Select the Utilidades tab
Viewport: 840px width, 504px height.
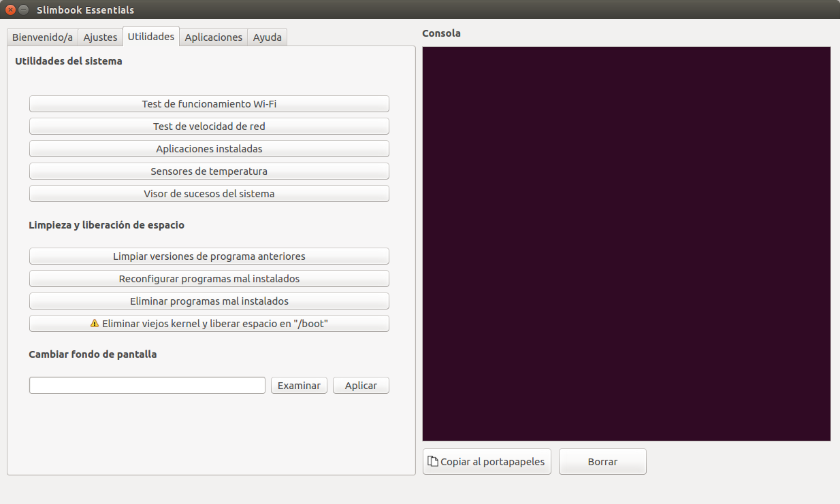(150, 37)
